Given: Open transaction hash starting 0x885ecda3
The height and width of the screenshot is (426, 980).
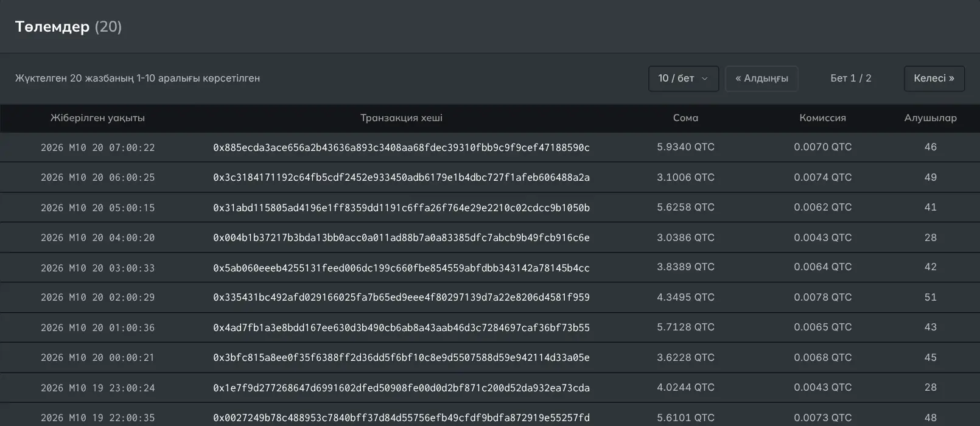Looking at the screenshot, I should point(402,147).
